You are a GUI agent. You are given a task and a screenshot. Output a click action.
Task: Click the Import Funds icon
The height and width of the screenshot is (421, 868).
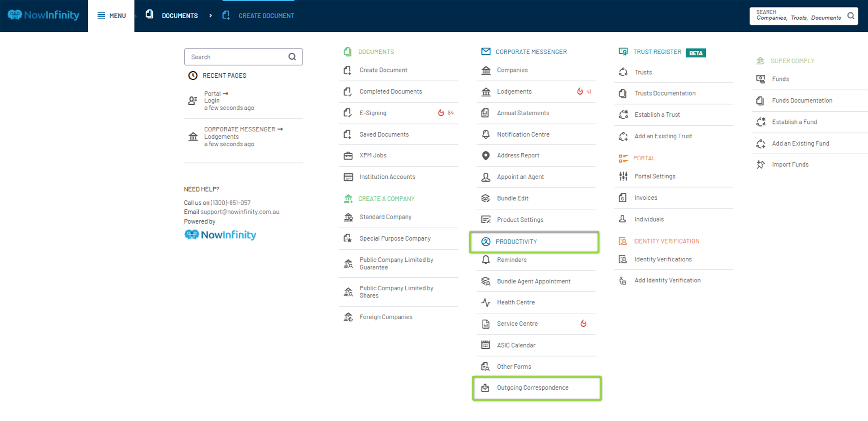tap(761, 164)
